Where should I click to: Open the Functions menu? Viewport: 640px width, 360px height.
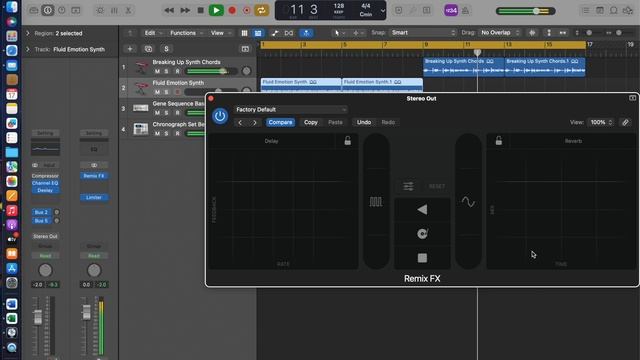(x=186, y=33)
